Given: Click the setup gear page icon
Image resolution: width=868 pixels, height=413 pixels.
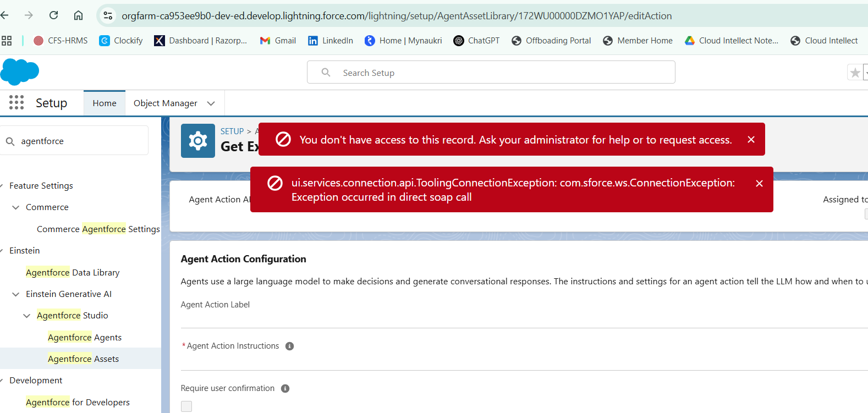Looking at the screenshot, I should click(x=198, y=141).
